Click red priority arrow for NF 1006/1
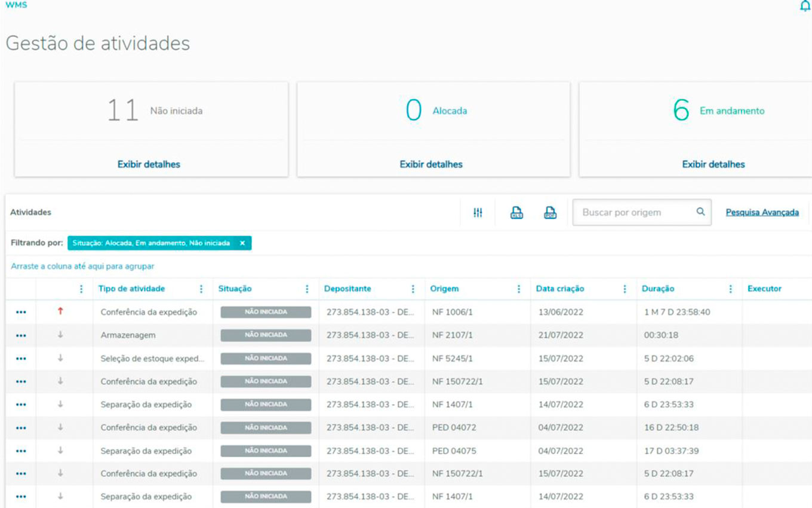 click(60, 311)
